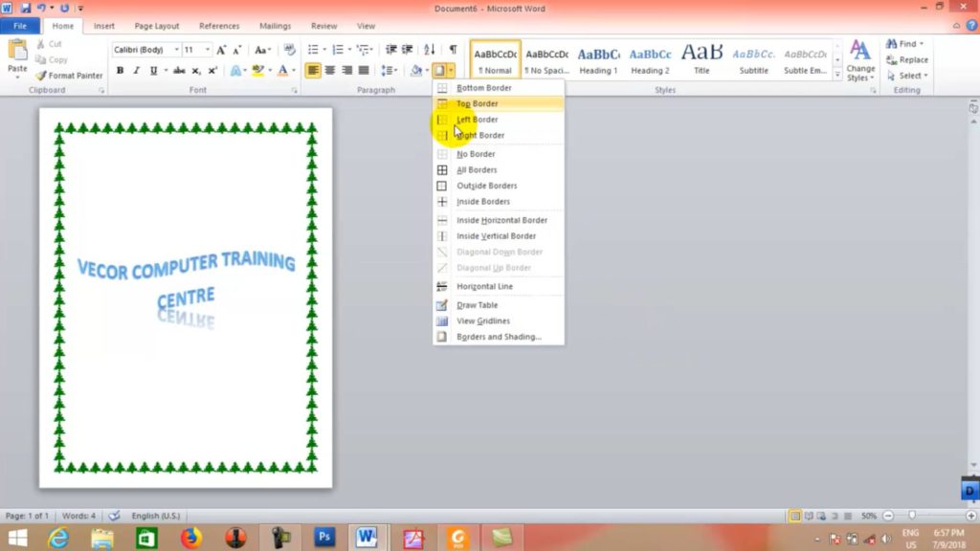Screen dimensions: 980x551
Task: Toggle Show/Hide paragraph marks
Action: point(453,50)
